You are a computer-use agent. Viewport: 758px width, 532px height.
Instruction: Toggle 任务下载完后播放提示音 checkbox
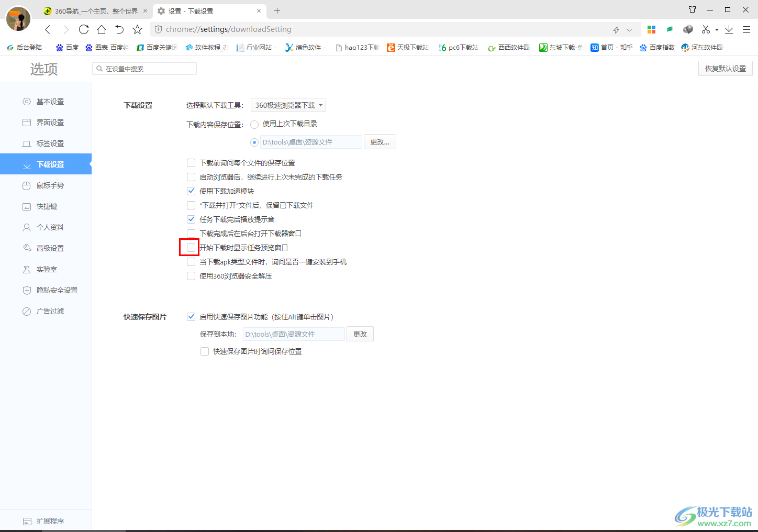click(x=191, y=219)
